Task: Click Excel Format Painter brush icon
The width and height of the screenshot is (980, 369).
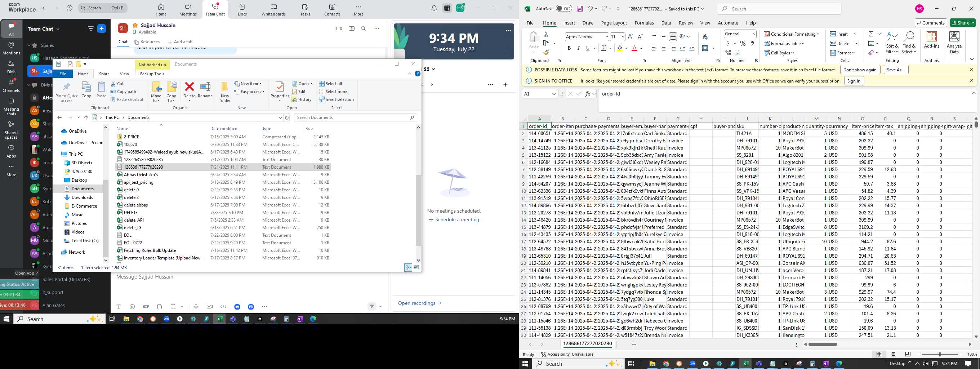Action: coord(546,53)
